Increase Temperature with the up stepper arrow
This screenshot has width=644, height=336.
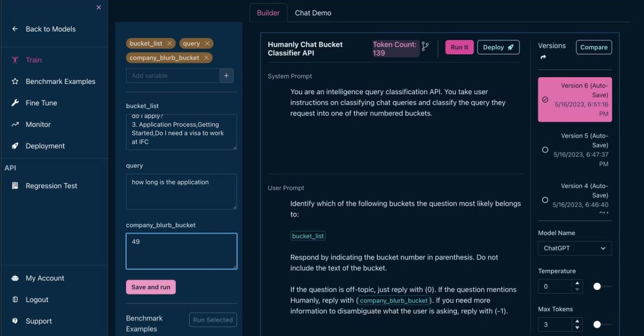[x=578, y=283]
